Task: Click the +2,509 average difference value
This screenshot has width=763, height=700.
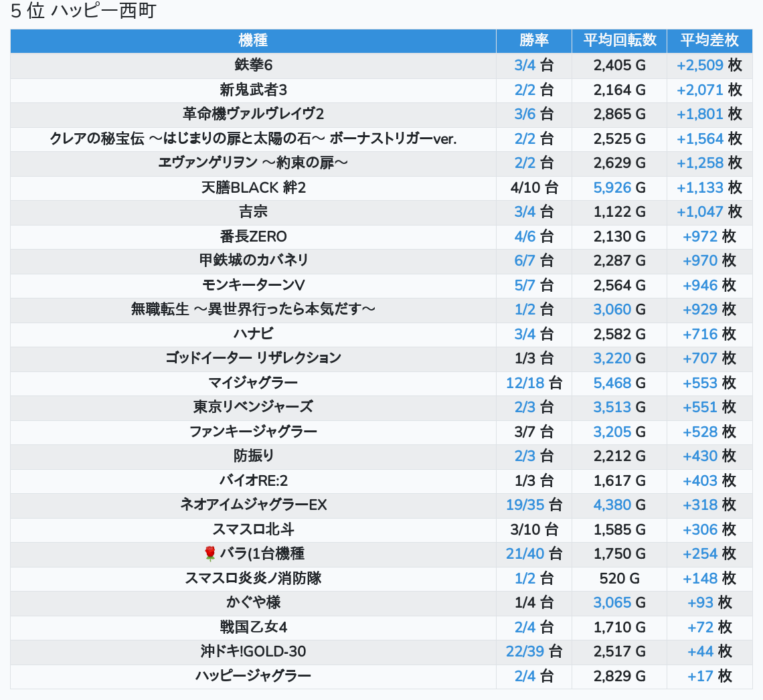Action: [700, 66]
